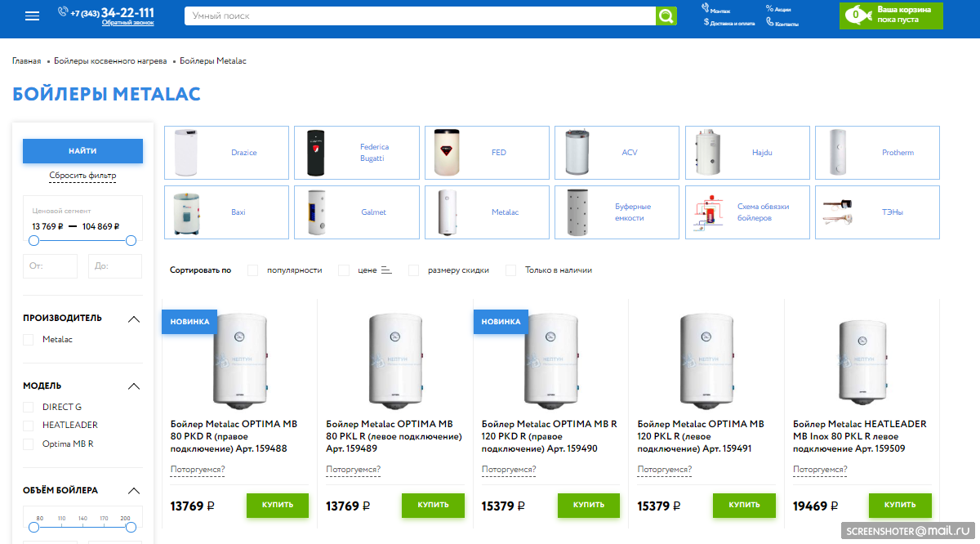Open the Схема обвязки бойлеров image

pyautogui.click(x=706, y=212)
